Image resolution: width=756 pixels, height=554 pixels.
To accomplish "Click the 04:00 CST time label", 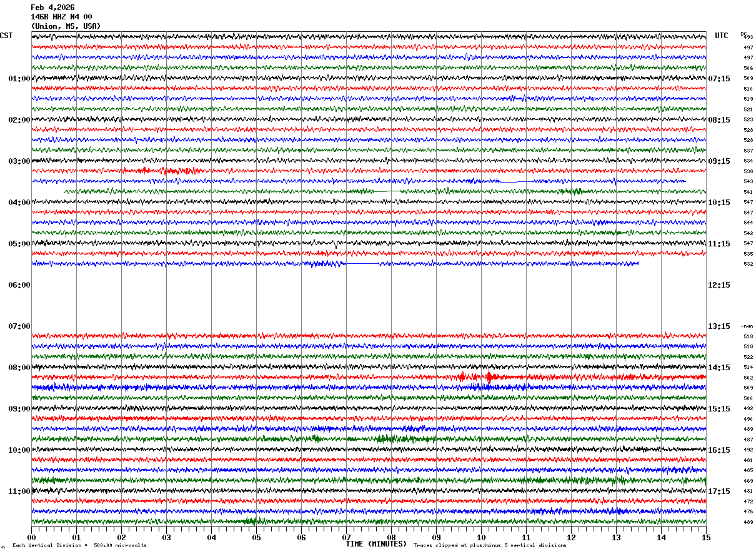I will point(19,203).
